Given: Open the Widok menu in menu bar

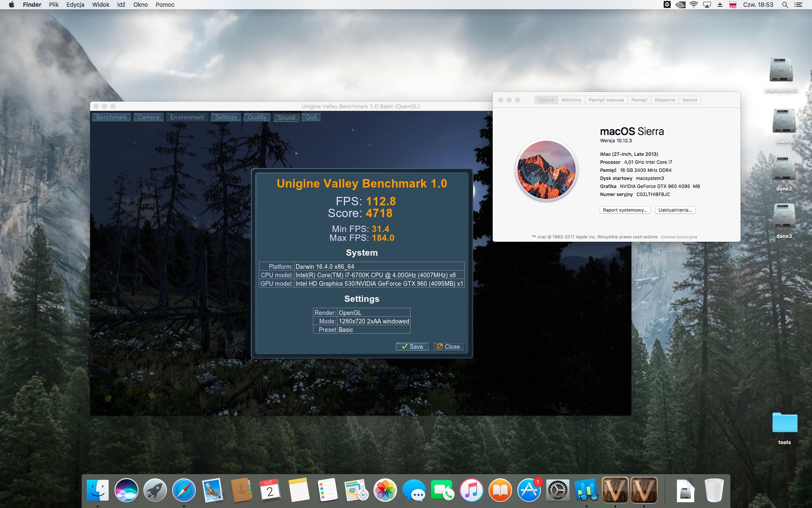Looking at the screenshot, I should (101, 5).
